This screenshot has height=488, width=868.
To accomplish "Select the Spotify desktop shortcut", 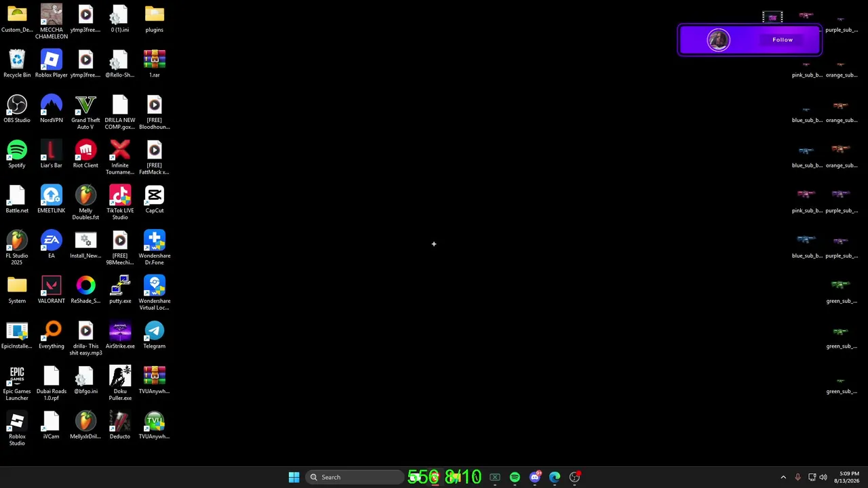I will (x=17, y=155).
